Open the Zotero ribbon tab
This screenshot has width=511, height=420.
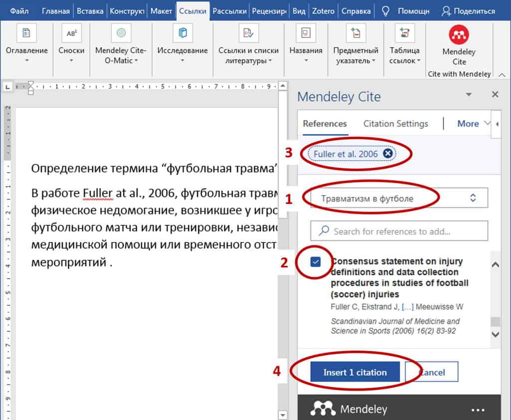pos(323,11)
